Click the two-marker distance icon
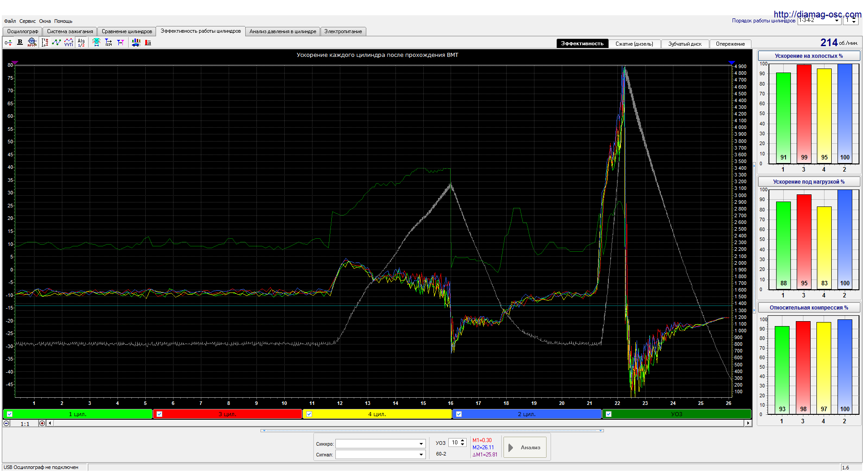This screenshot has height=473, width=868. click(121, 43)
